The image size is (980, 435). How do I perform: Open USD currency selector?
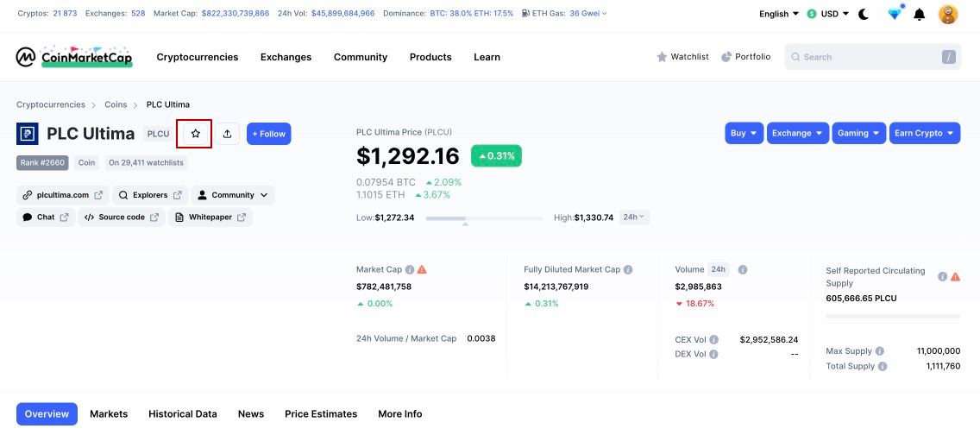827,14
